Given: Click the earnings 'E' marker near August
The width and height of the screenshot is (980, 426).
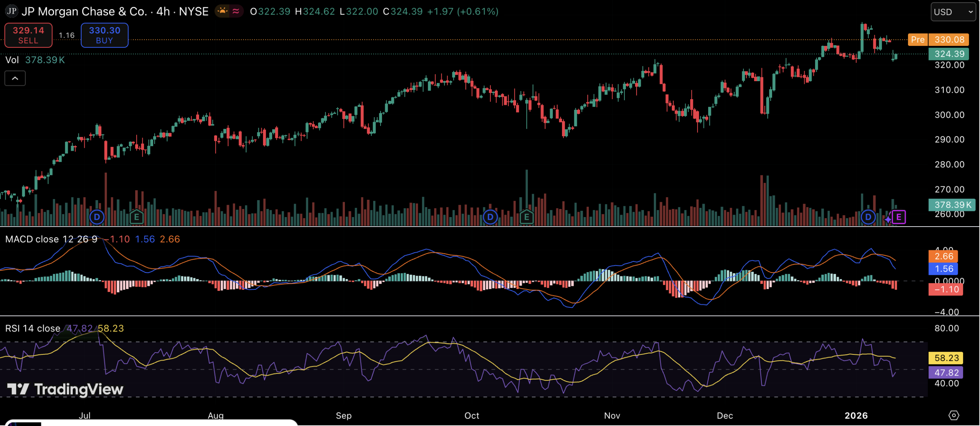Looking at the screenshot, I should tap(137, 217).
